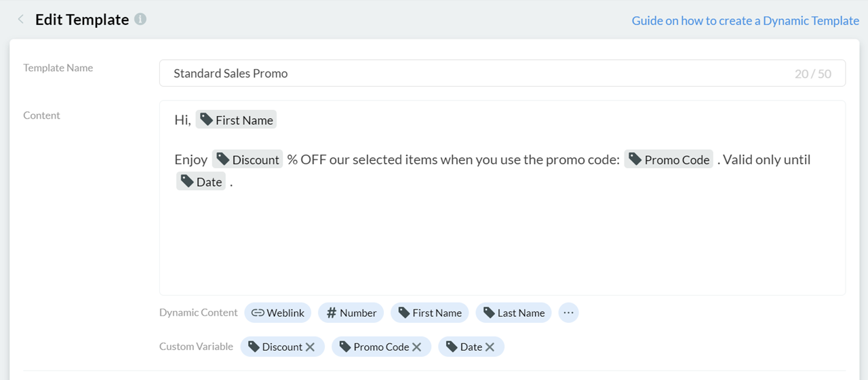Click the Template Name input field
This screenshot has width=868, height=380.
475,73
